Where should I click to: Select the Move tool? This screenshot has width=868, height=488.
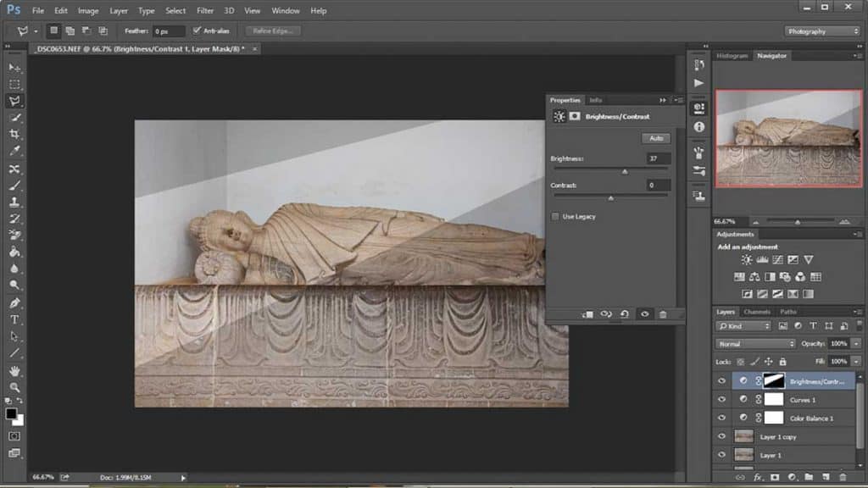click(x=14, y=68)
